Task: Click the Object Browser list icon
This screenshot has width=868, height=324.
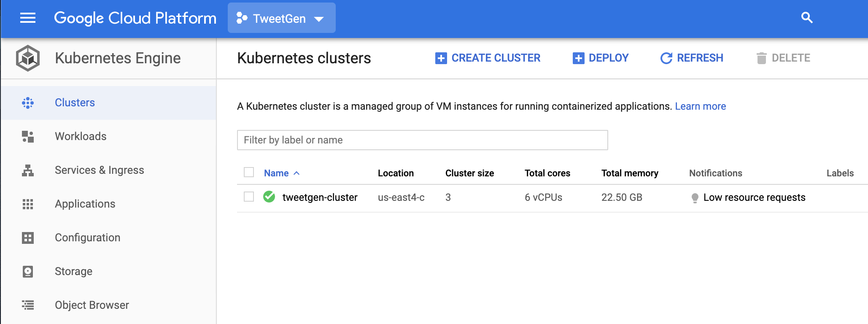Action: coord(28,305)
